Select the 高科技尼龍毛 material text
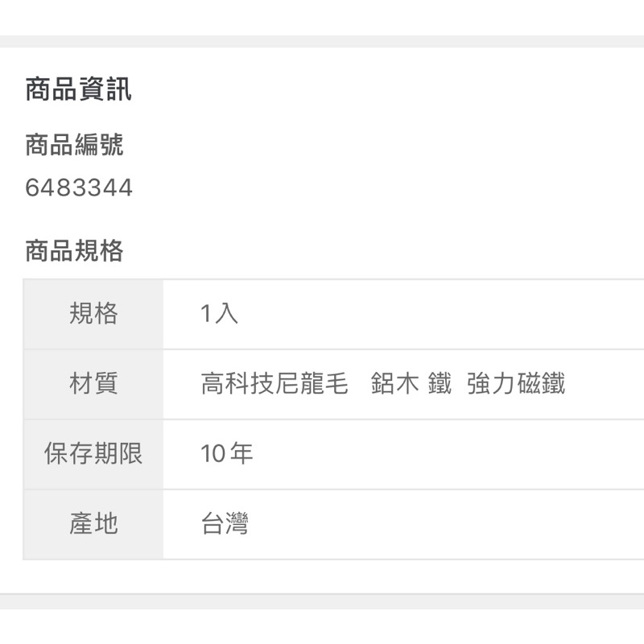644x644 pixels. click(275, 384)
